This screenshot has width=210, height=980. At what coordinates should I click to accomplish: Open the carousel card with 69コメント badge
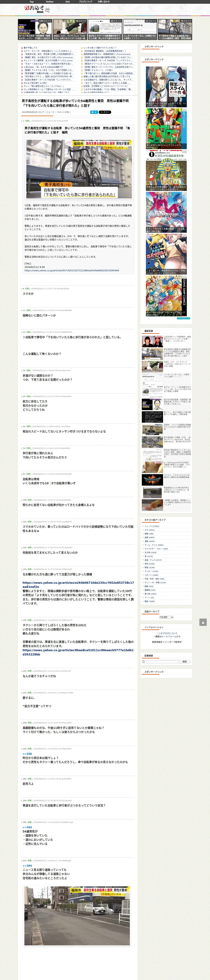[x=105, y=30]
